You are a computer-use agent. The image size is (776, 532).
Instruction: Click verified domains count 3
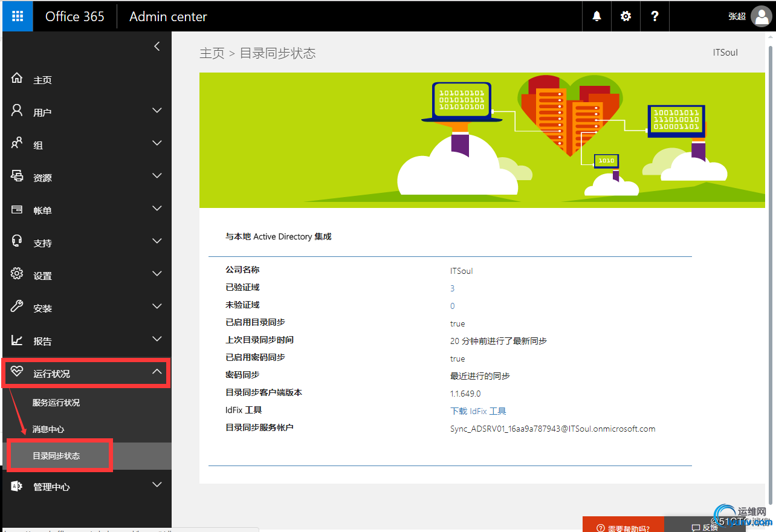[x=452, y=288]
